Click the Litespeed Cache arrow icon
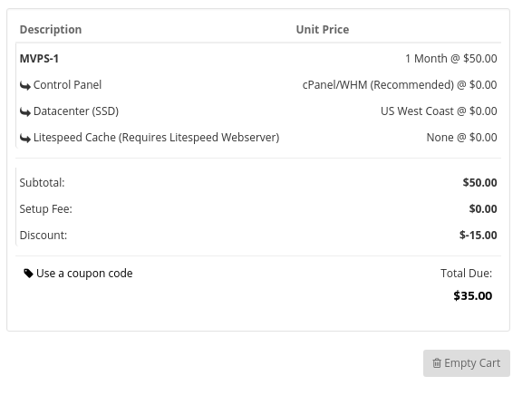532x395 pixels. click(25, 138)
